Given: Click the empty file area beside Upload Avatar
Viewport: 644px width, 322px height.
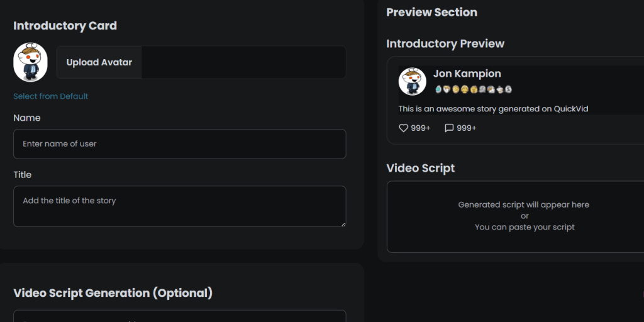Looking at the screenshot, I should tap(243, 62).
